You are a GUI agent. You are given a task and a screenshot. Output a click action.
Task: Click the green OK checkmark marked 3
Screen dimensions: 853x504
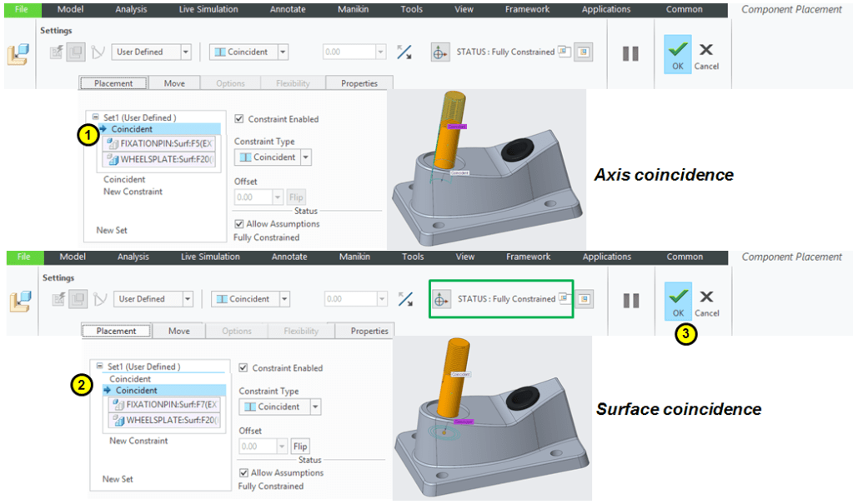click(x=678, y=300)
